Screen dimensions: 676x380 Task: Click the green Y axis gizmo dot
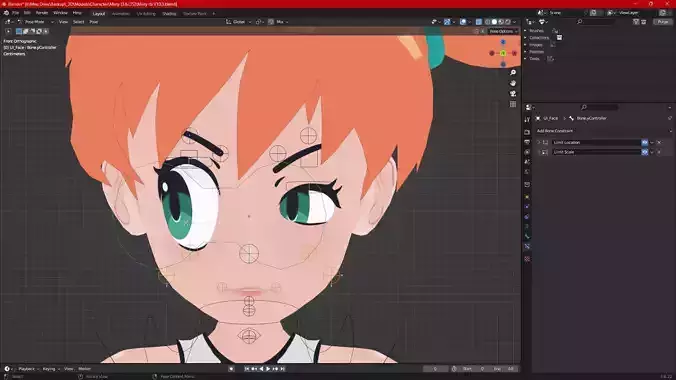(503, 53)
